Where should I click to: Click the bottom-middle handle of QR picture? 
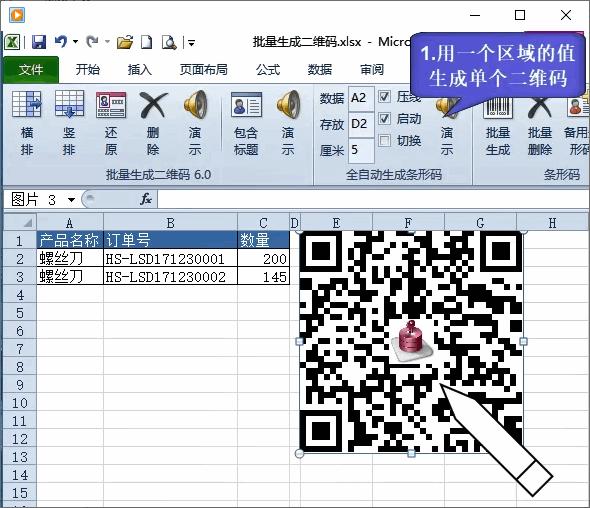point(411,453)
